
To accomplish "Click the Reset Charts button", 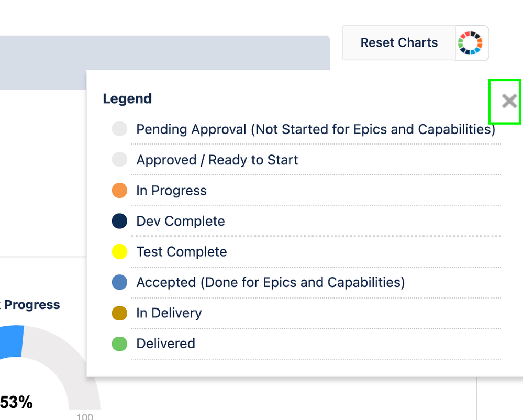I will [399, 43].
